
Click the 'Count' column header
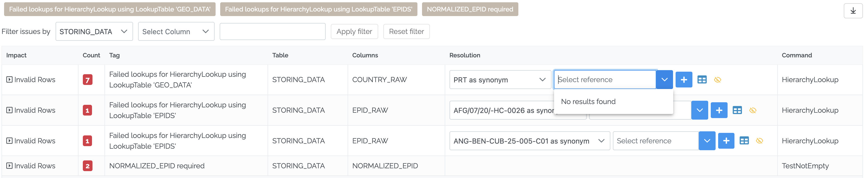[91, 55]
